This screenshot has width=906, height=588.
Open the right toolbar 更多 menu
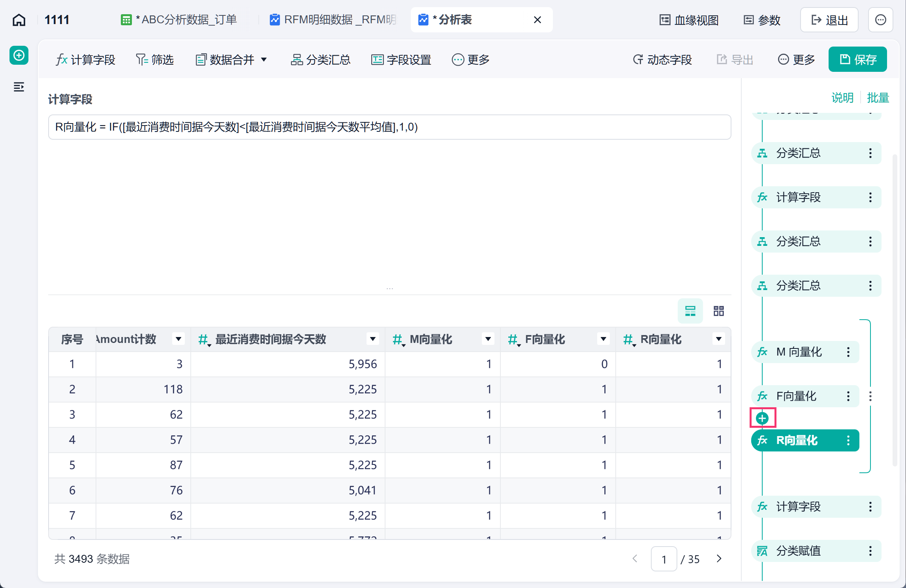[x=797, y=60]
